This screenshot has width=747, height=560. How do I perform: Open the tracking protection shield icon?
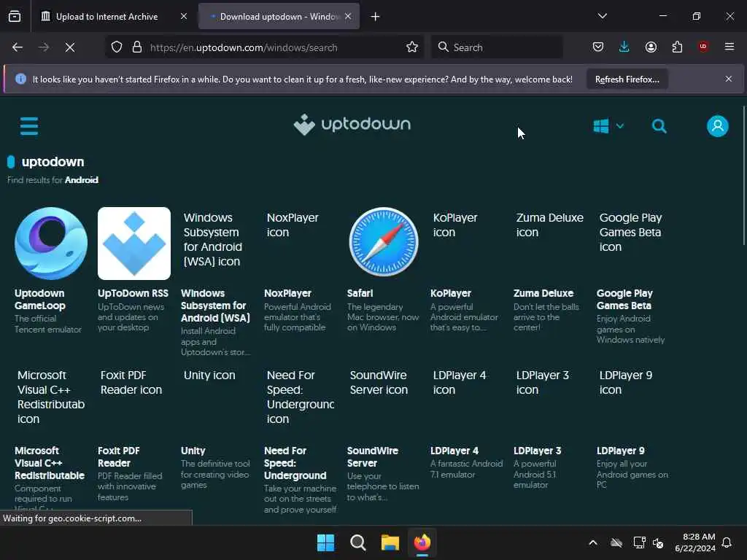(x=117, y=47)
